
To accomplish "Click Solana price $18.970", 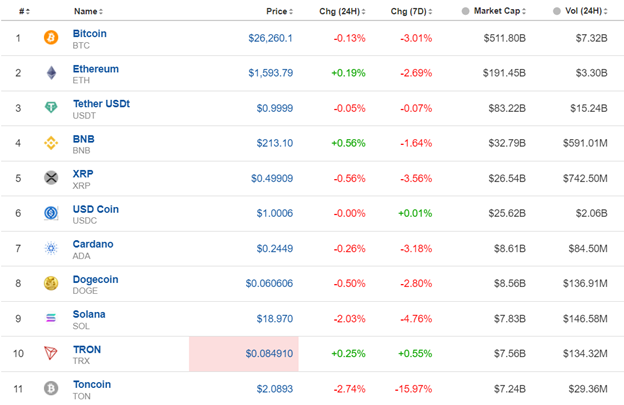I will tap(275, 319).
